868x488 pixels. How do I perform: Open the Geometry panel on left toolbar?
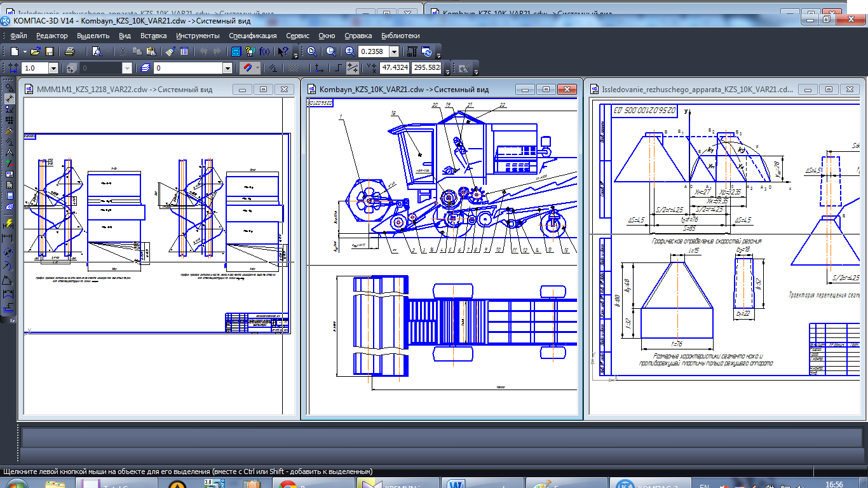(10, 88)
